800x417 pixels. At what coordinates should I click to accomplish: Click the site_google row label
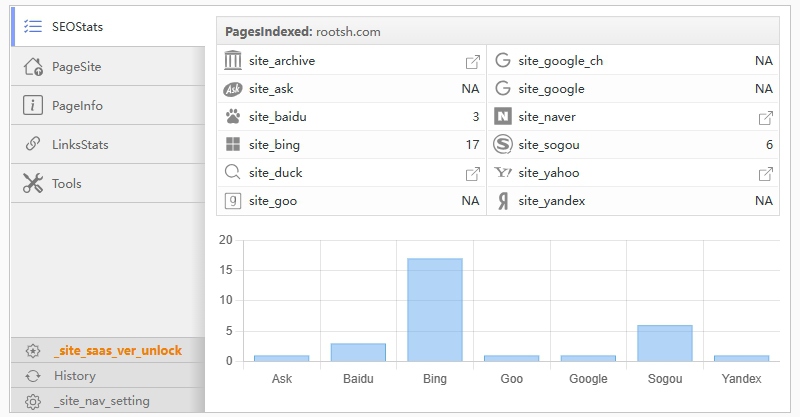(x=551, y=89)
